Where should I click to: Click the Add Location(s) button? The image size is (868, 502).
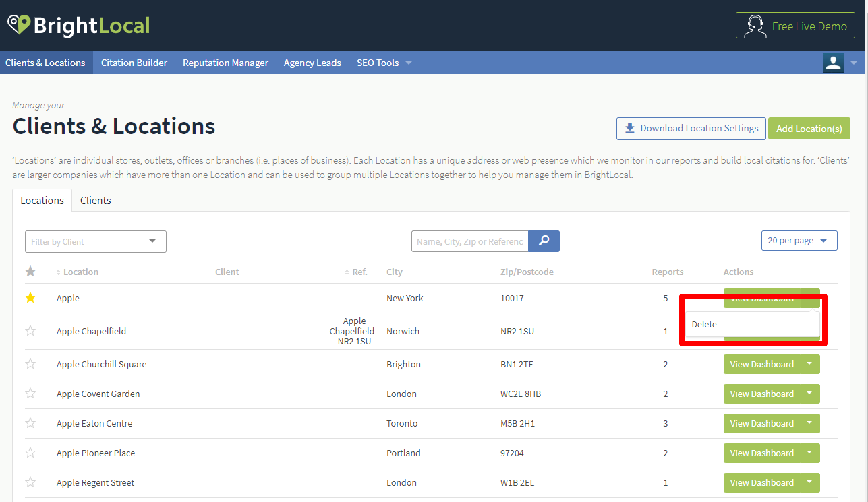(x=809, y=129)
